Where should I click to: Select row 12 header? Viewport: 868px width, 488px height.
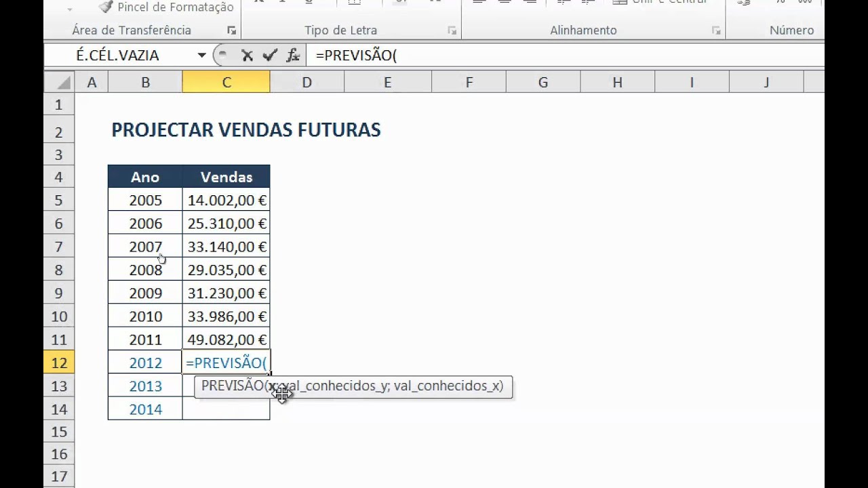click(59, 363)
